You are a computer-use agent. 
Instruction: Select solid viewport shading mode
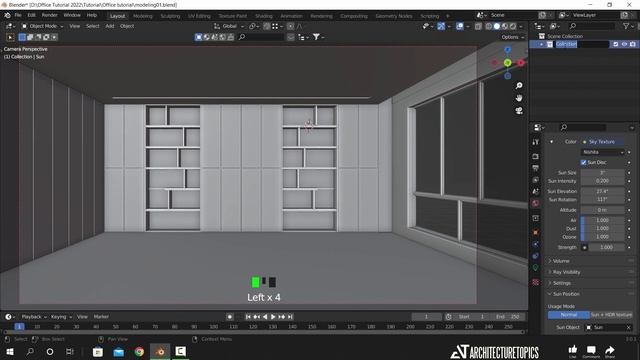click(x=497, y=26)
